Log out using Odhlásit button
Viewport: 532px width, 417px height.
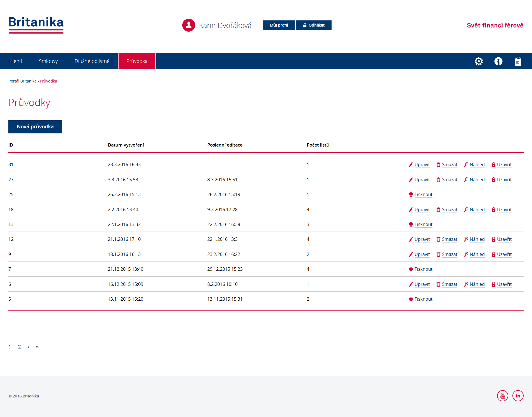coord(314,25)
